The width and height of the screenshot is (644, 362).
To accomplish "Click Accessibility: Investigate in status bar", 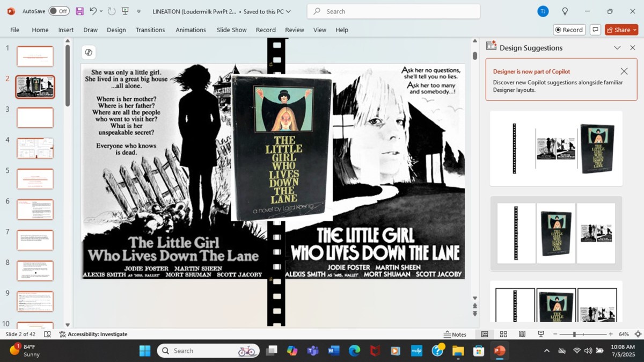I will 93,334.
